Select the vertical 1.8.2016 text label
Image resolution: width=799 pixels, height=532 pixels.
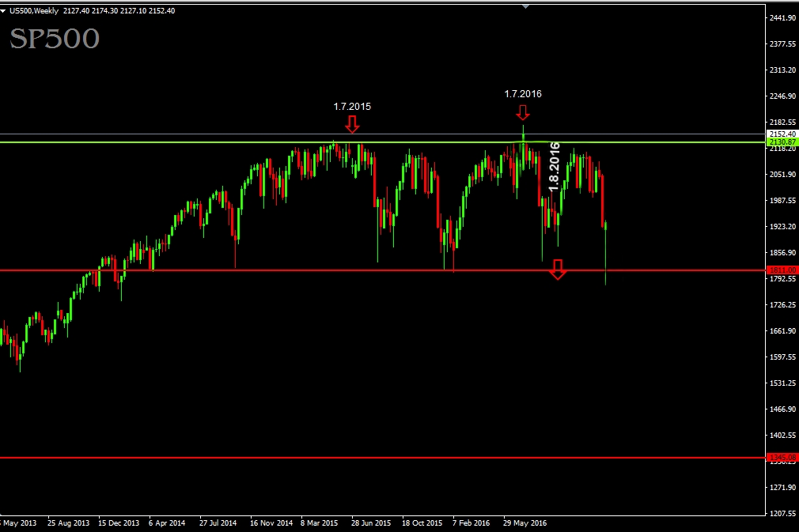coord(555,167)
